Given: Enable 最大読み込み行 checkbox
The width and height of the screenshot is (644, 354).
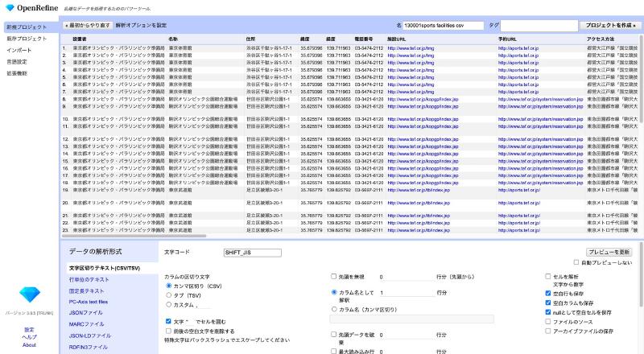Looking at the screenshot, I should 334,351.
